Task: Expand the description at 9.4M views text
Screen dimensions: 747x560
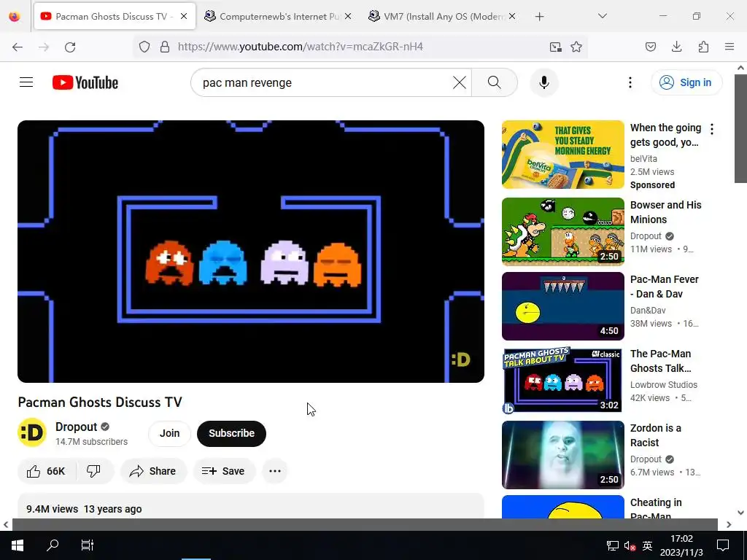Action: pos(52,509)
